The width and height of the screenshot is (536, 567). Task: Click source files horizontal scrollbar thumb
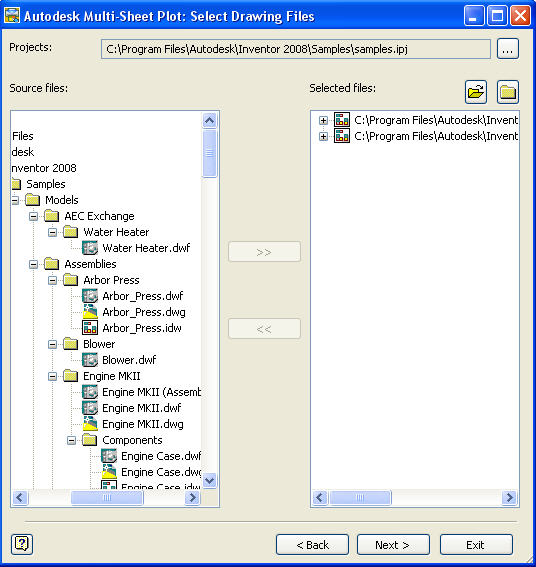[107, 498]
